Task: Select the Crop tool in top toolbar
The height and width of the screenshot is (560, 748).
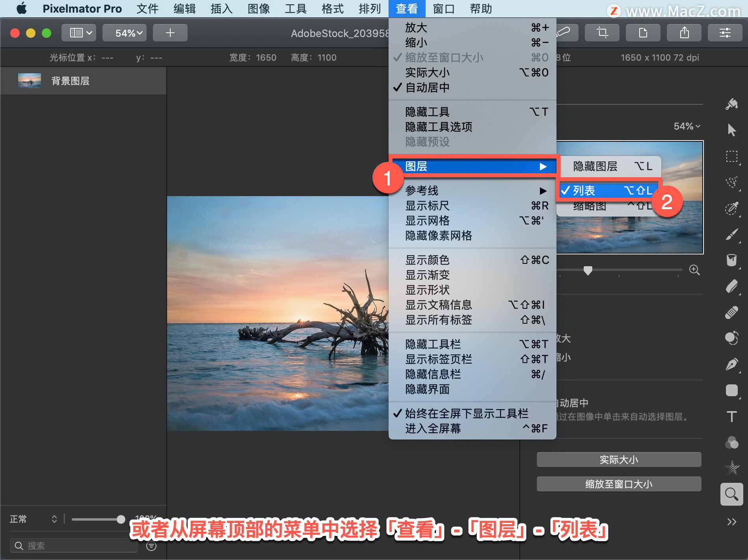Action: pos(602,33)
